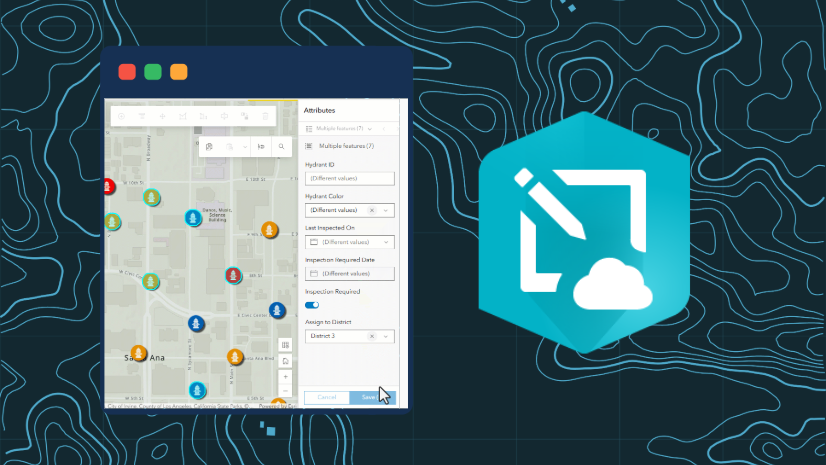Zoom out with the minus button

[286, 391]
